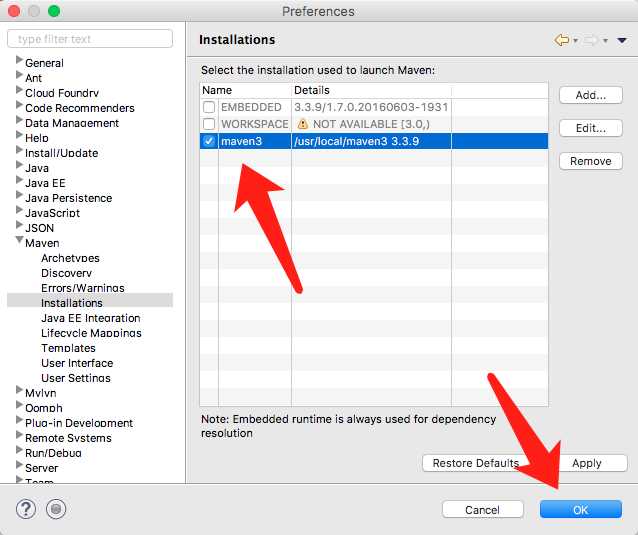Open the Help question mark icon
Screen dimensions: 638x535
point(26,509)
